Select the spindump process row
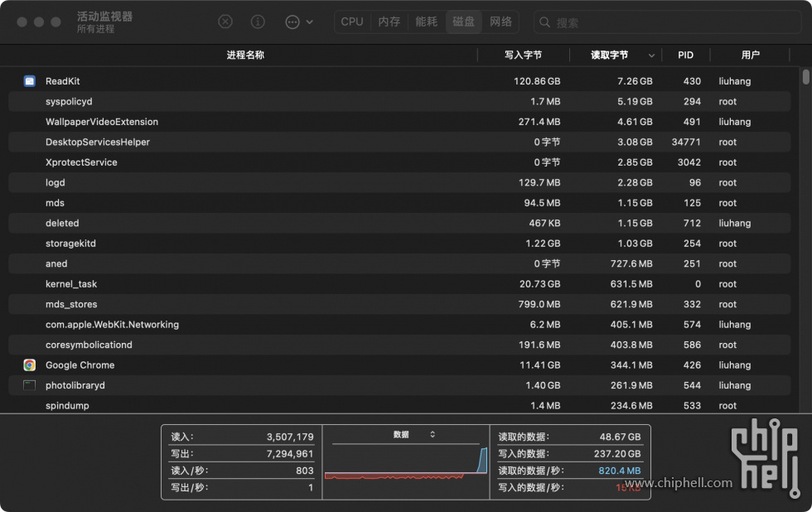The width and height of the screenshot is (812, 512). coord(399,405)
